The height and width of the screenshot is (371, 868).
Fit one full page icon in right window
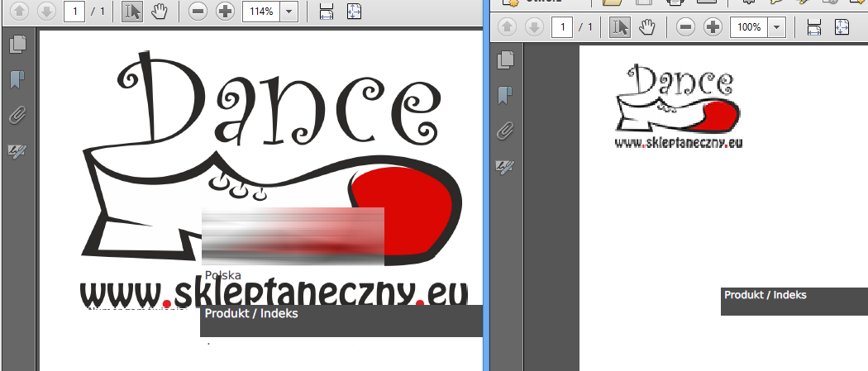[x=842, y=27]
